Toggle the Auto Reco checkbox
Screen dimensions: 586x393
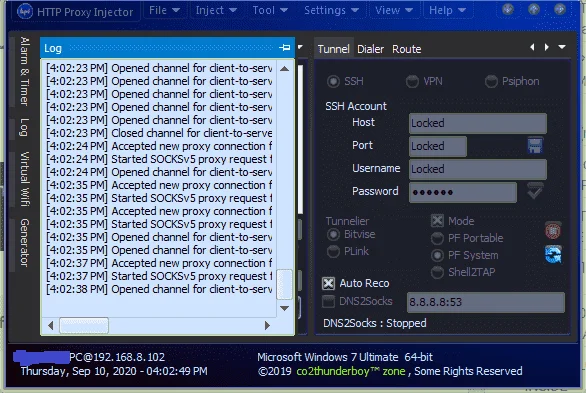click(328, 284)
